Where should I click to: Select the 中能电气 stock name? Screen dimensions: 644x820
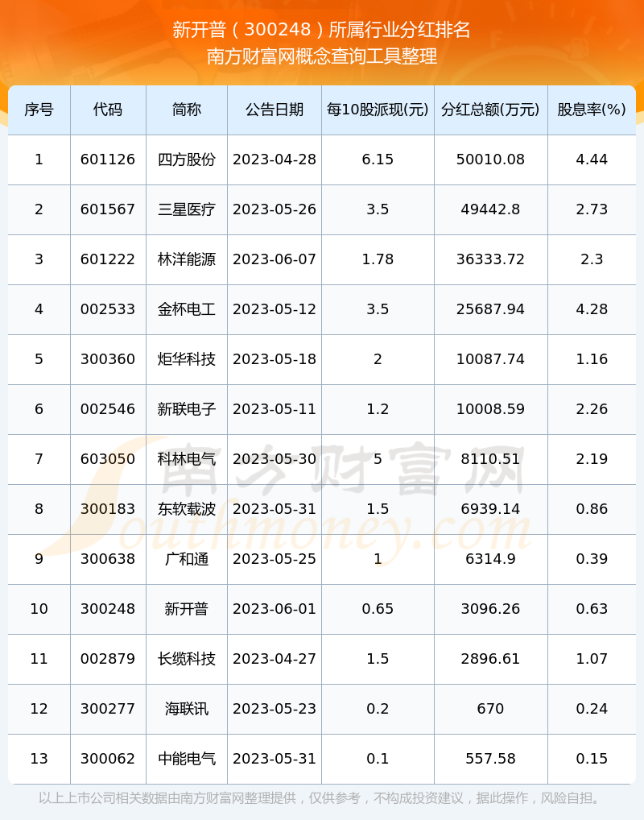pos(187,759)
